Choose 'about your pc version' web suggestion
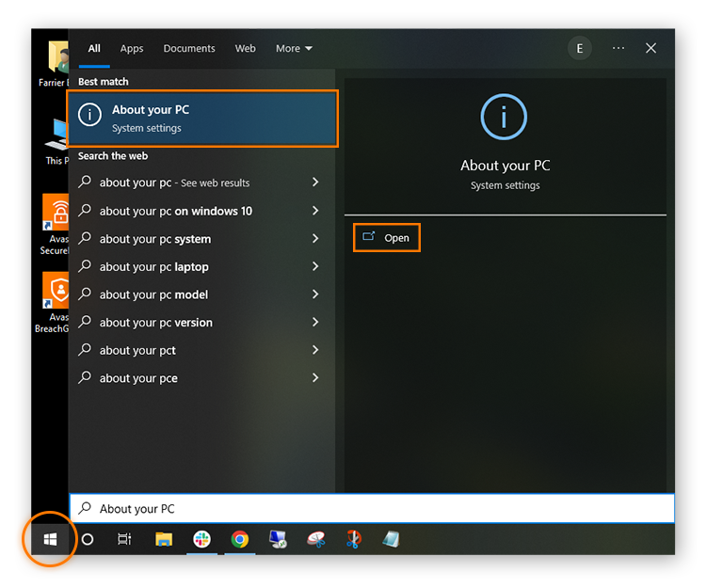 tap(156, 323)
